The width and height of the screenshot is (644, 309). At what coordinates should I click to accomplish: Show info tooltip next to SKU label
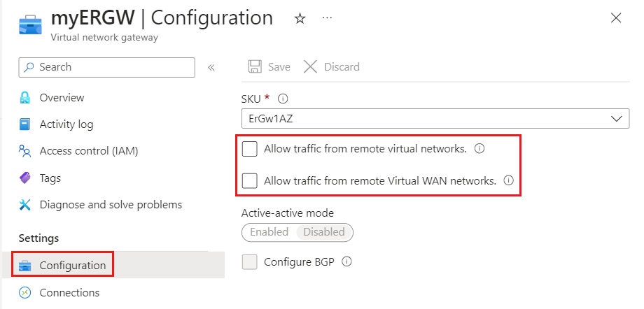coord(283,99)
